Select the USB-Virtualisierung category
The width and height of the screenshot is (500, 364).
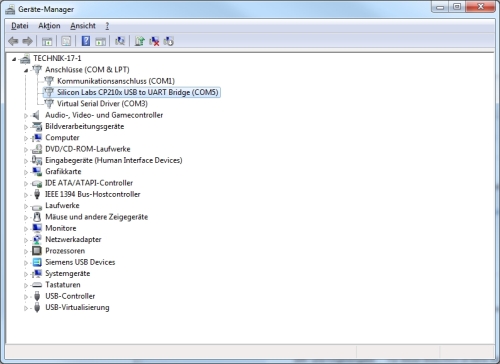click(x=77, y=308)
